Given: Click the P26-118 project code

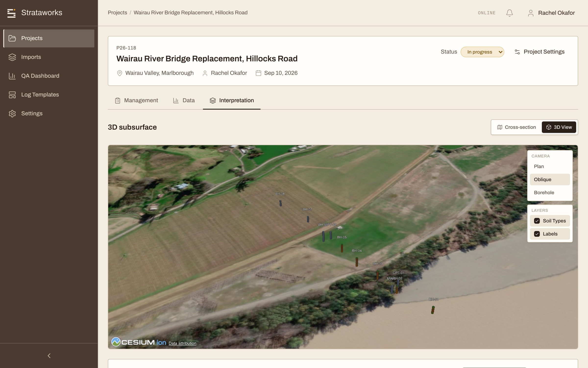Looking at the screenshot, I should click(x=126, y=48).
